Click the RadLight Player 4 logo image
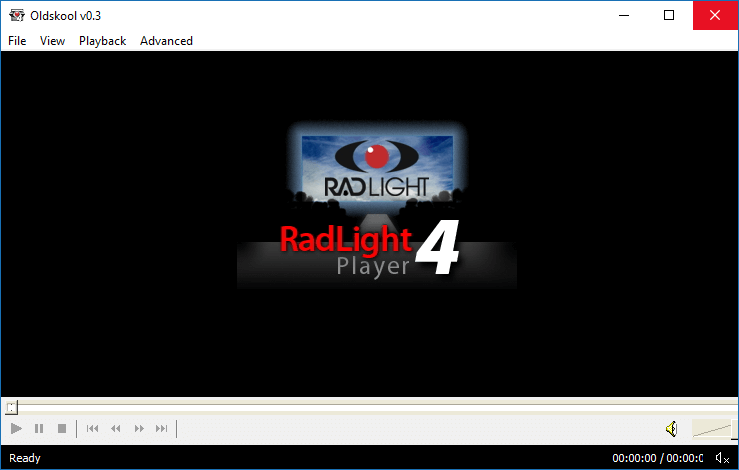 pos(377,205)
